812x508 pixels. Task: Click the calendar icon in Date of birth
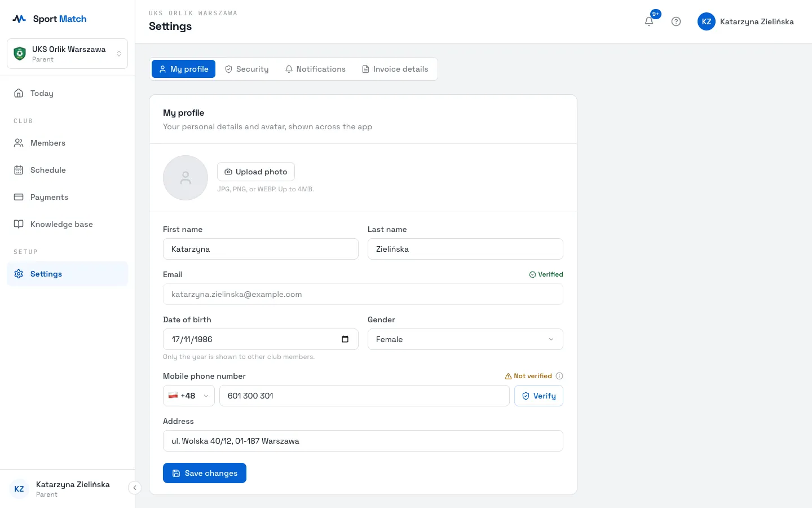point(345,339)
